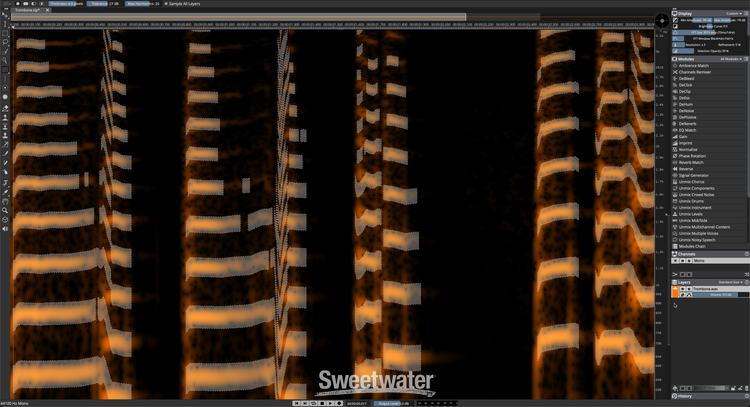Open the Reverb Match module
Screen dimensions: 750x407
click(x=694, y=160)
